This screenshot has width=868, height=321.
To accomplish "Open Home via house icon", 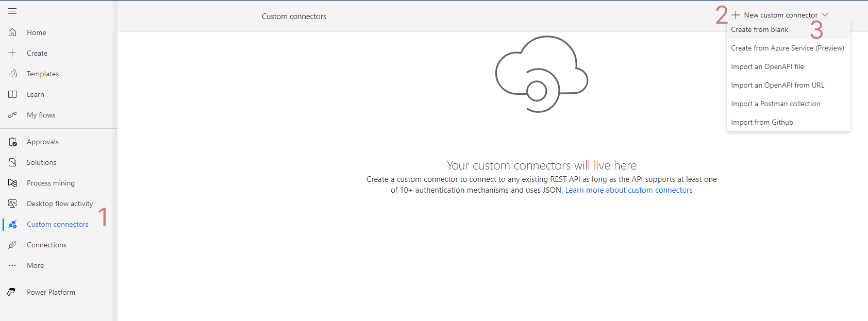I will point(12,32).
